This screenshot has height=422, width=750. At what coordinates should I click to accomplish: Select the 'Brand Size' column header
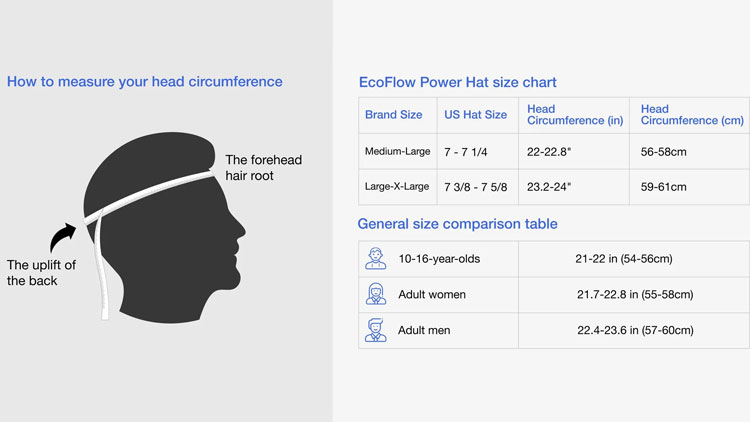pos(394,115)
